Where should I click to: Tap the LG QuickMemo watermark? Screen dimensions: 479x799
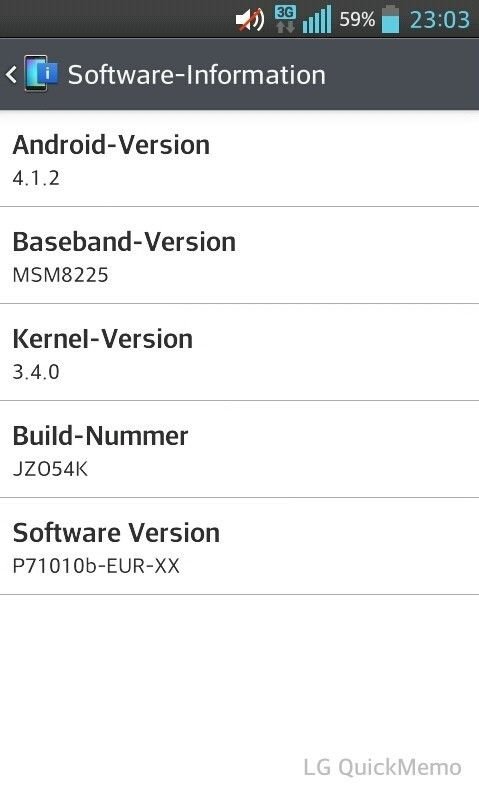tap(383, 767)
